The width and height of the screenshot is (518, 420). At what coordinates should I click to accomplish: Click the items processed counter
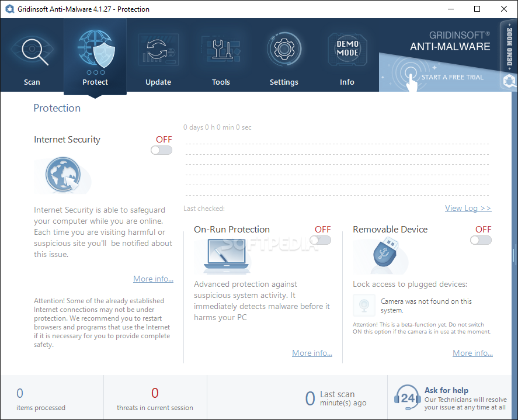(x=41, y=399)
